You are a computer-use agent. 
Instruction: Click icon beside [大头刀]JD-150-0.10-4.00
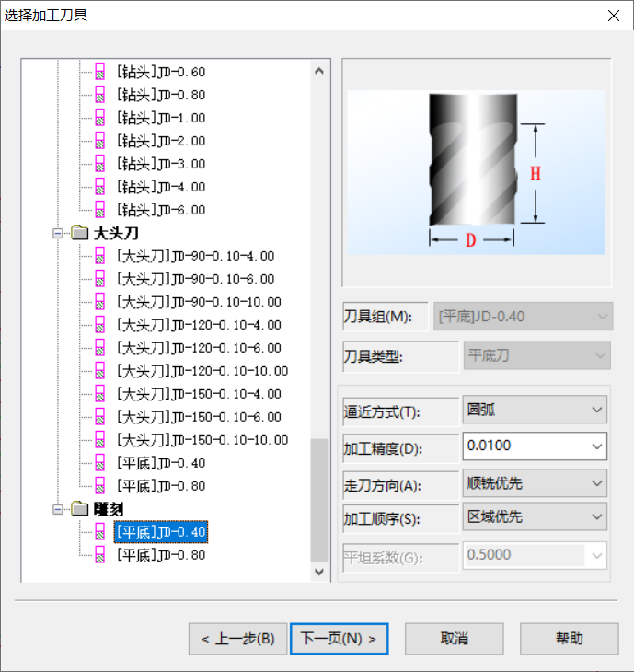tap(99, 394)
